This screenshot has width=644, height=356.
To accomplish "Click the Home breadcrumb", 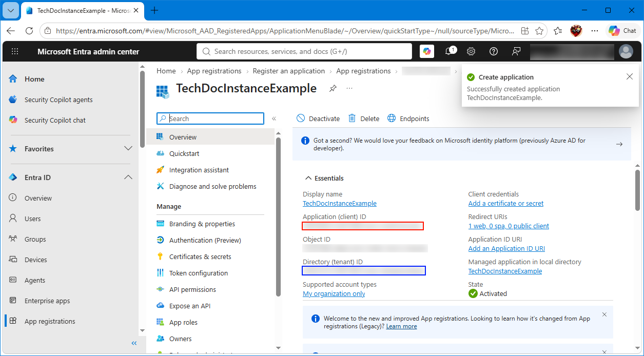I will (x=166, y=71).
